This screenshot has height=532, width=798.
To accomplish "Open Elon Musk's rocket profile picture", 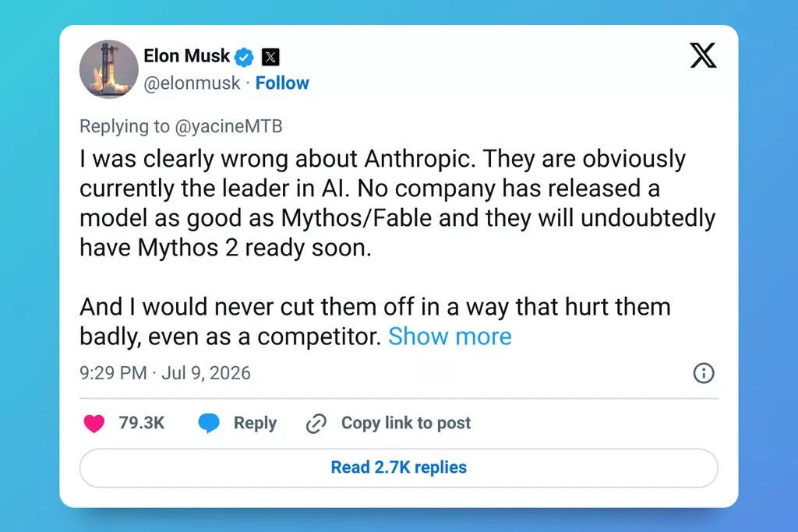I will pos(109,69).
